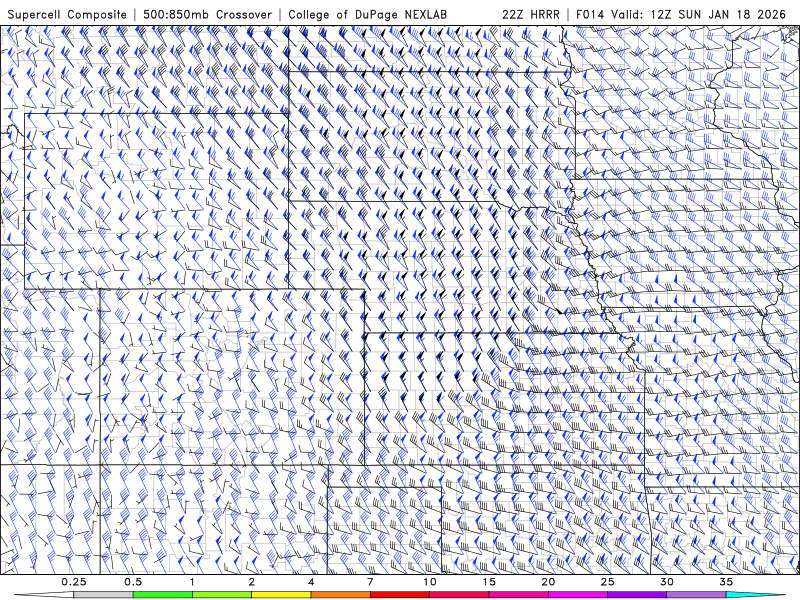Click the College of DuPage NEXLAB label
This screenshot has height=600, width=800.
(367, 14)
